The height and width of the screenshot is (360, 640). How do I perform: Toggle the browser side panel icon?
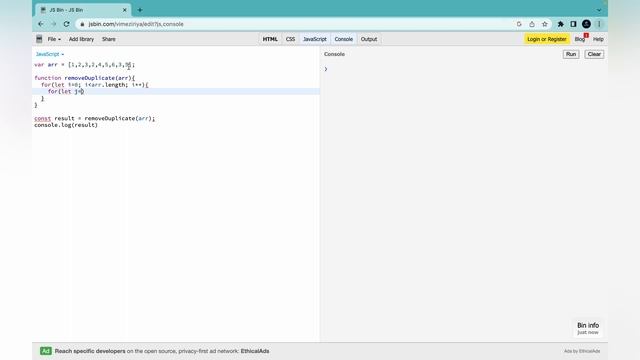point(573,24)
